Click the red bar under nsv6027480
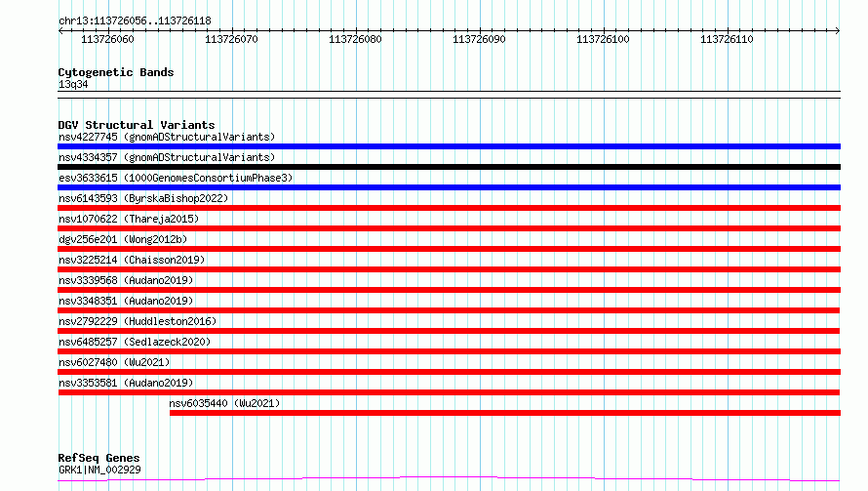Viewport: 868px width, 491px height. (449, 372)
